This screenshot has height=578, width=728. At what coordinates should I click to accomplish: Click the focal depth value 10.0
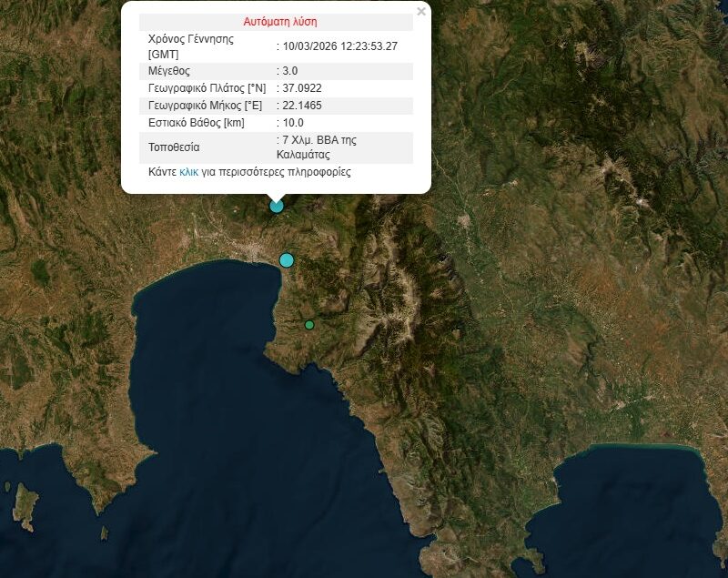click(293, 123)
